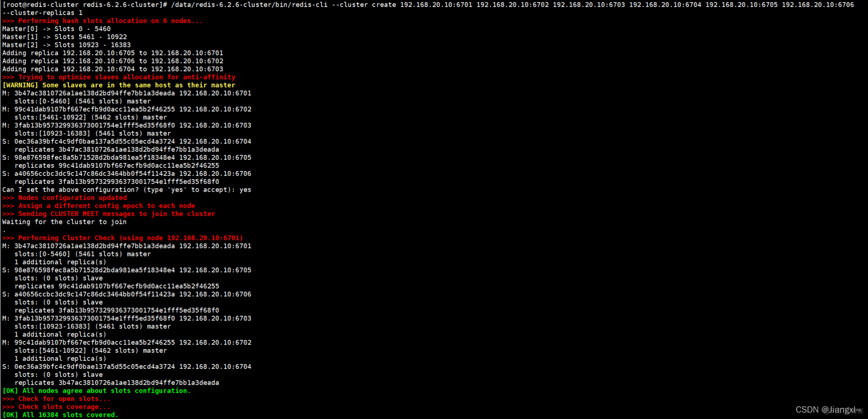Click 'Master[1] -> Slots 5461 - 10922'
The height and width of the screenshot is (419, 868).
(x=65, y=37)
